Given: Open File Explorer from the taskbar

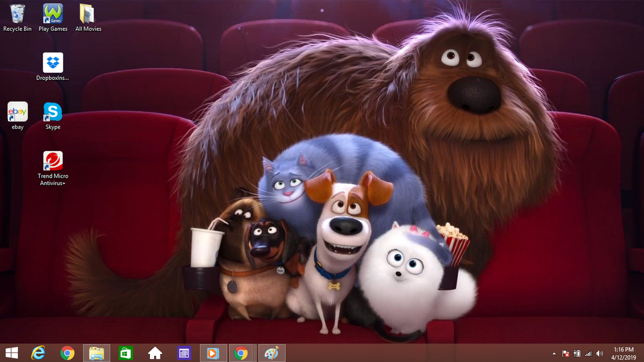Looking at the screenshot, I should coord(97,353).
